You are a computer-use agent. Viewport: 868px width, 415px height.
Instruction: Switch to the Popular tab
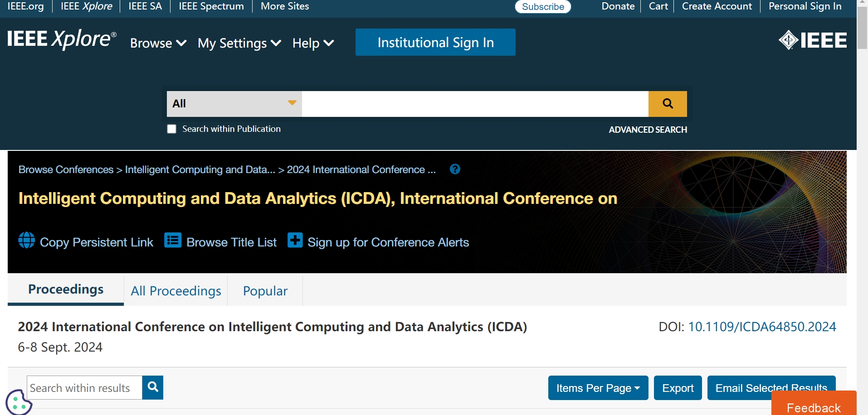[265, 291]
